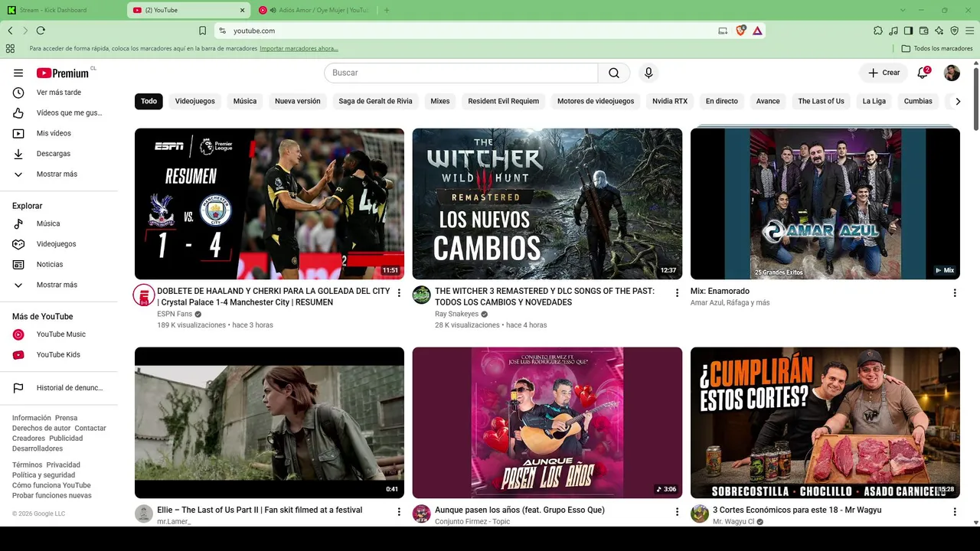The height and width of the screenshot is (551, 980).
Task: Show next filter chips with right arrow
Action: 957,101
